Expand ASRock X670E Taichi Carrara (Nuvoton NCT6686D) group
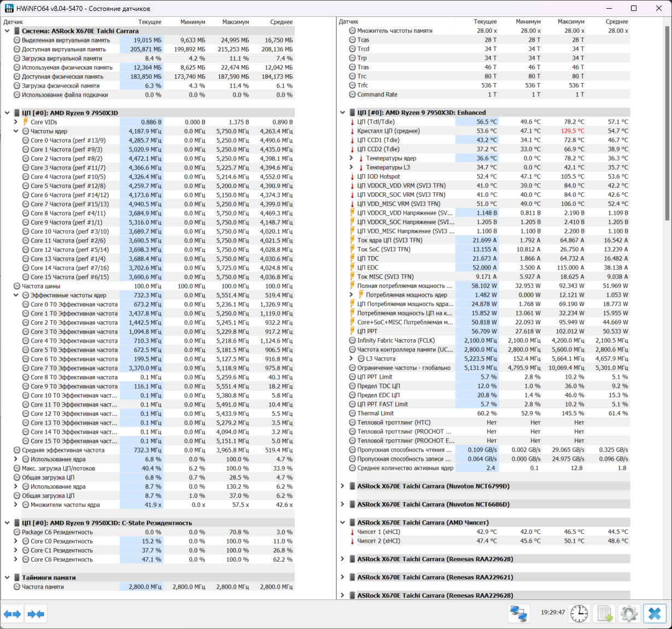This screenshot has height=629, width=672. pos(342,504)
